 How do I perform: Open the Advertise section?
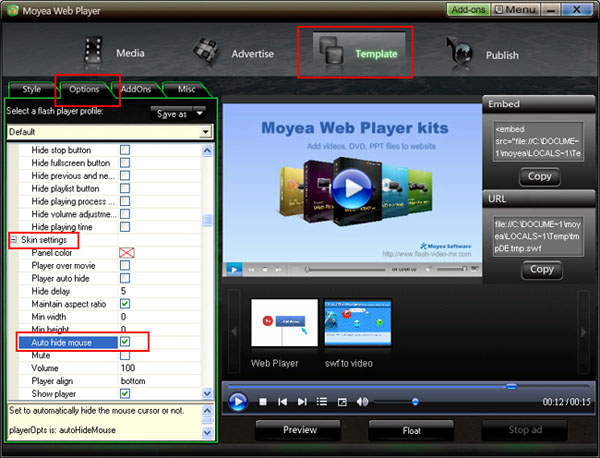click(x=233, y=54)
